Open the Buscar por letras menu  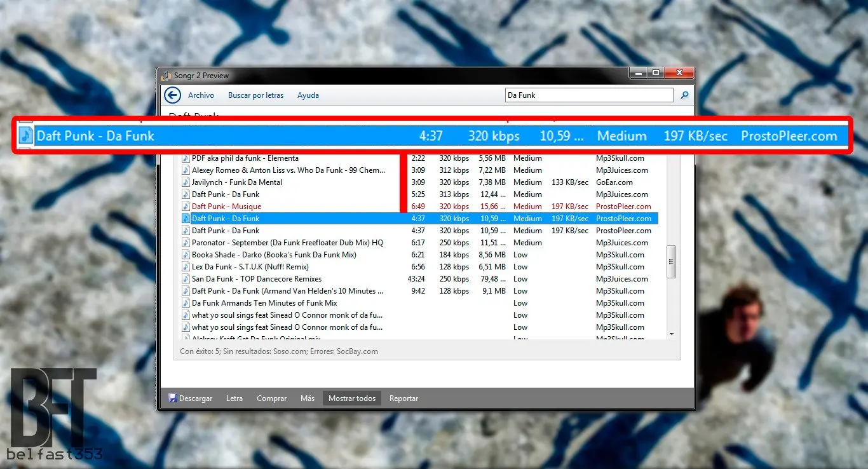(x=255, y=95)
